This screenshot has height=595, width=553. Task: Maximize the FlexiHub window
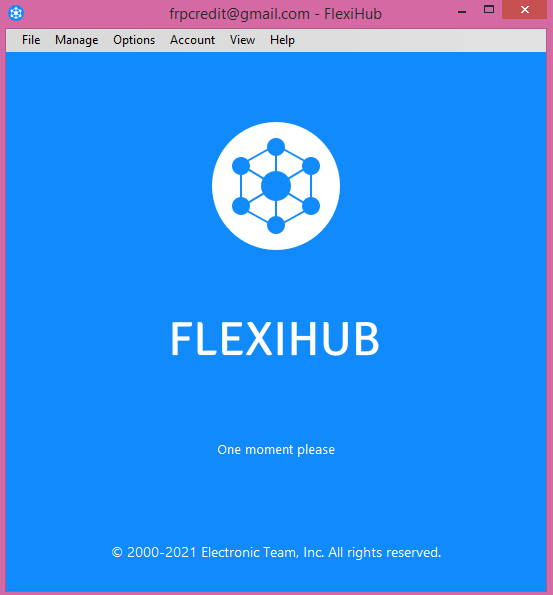[x=489, y=10]
